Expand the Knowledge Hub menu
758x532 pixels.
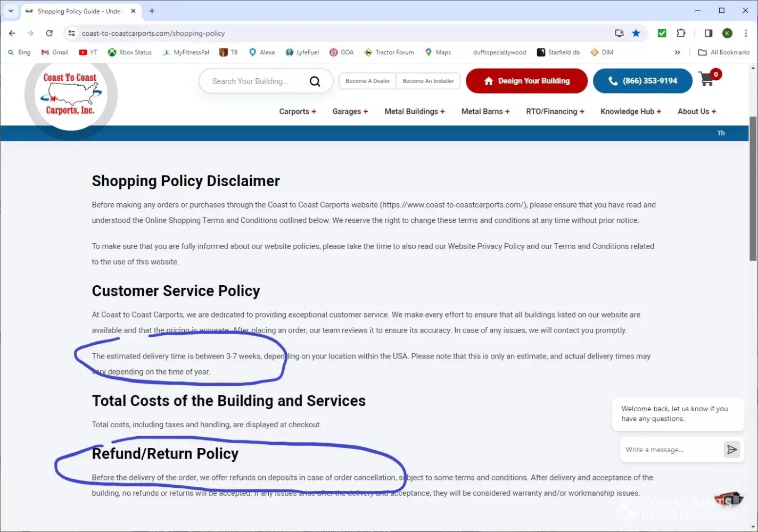pos(630,111)
